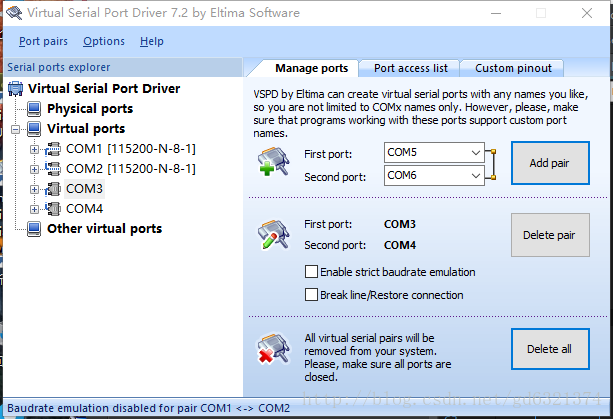
Task: Click the COM3 port connector icon
Action: [x=53, y=189]
